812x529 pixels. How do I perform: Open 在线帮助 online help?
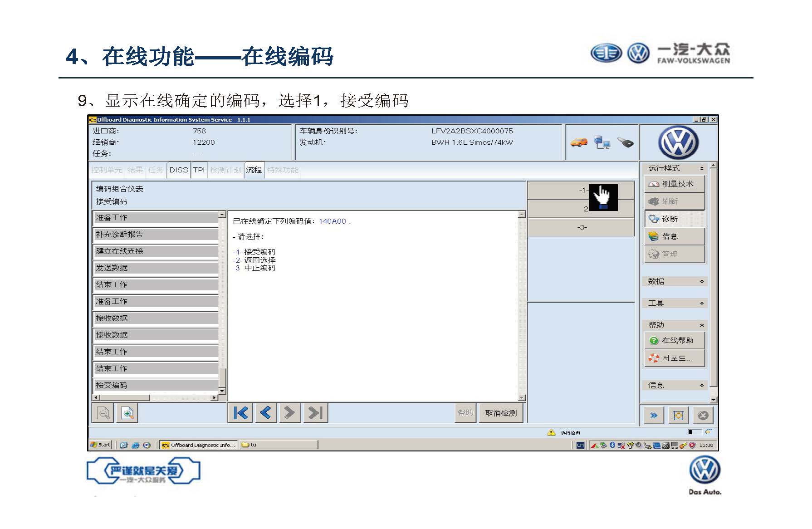[x=675, y=340]
